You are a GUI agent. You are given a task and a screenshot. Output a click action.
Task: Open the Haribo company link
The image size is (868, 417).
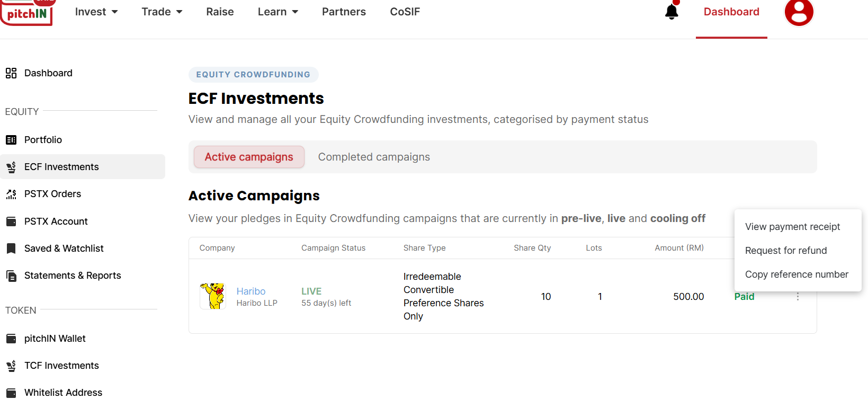pyautogui.click(x=251, y=291)
